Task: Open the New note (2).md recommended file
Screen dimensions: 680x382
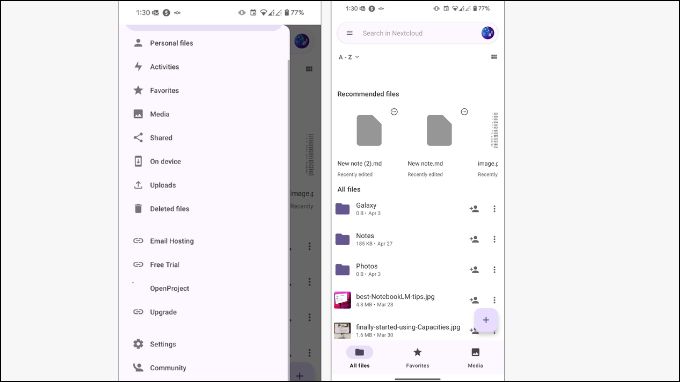Action: [x=369, y=143]
